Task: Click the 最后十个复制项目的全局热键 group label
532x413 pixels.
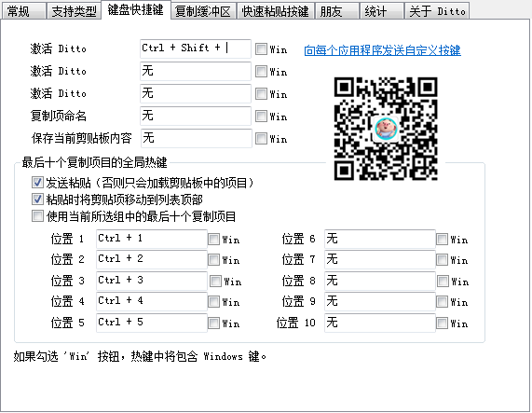Action: point(95,162)
